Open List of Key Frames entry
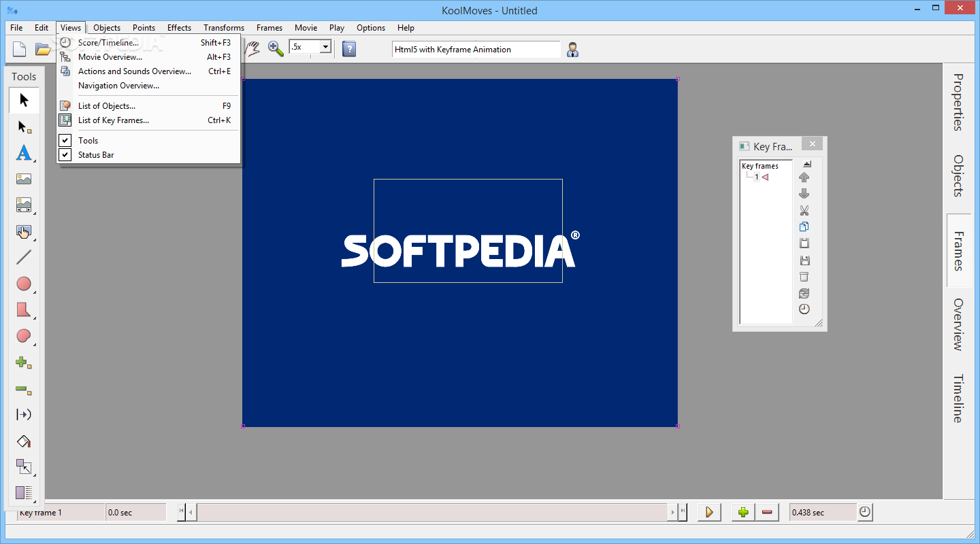 [148, 120]
